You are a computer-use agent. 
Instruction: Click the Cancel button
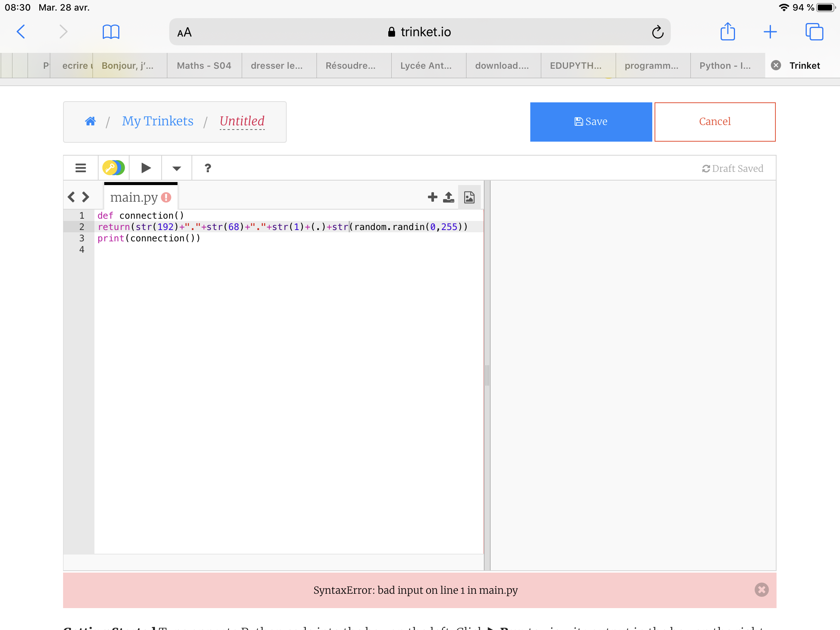click(715, 122)
